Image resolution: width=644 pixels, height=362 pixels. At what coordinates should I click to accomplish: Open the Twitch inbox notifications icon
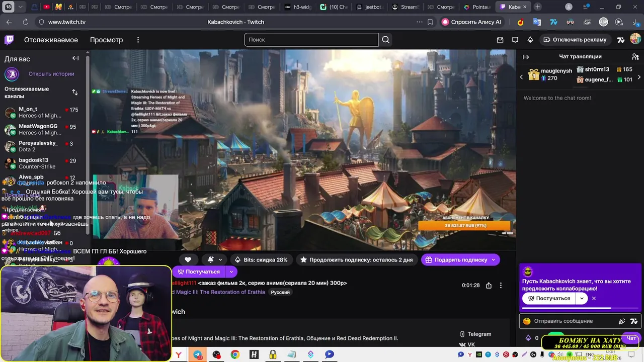tap(500, 40)
